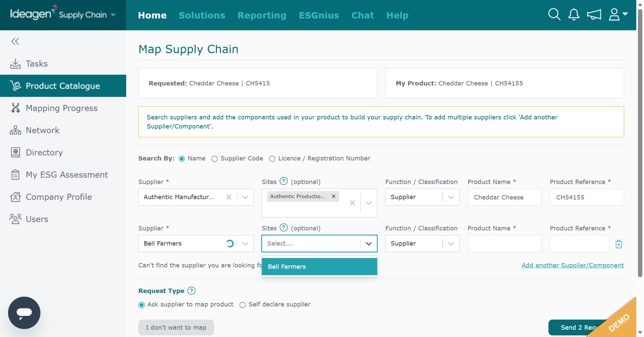Click the Request Type help icon
The height and width of the screenshot is (337, 644).
192,291
